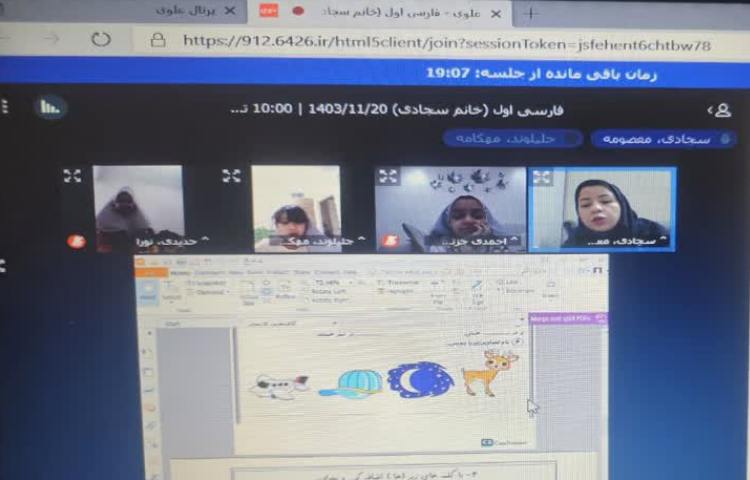
Task: Open the حدیدی، نورا webcam name dropdown
Action: 172,241
